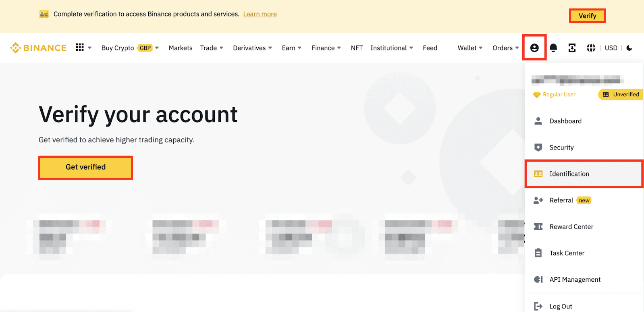644x312 pixels.
Task: Expand the Finance dropdown arrow
Action: tap(339, 48)
